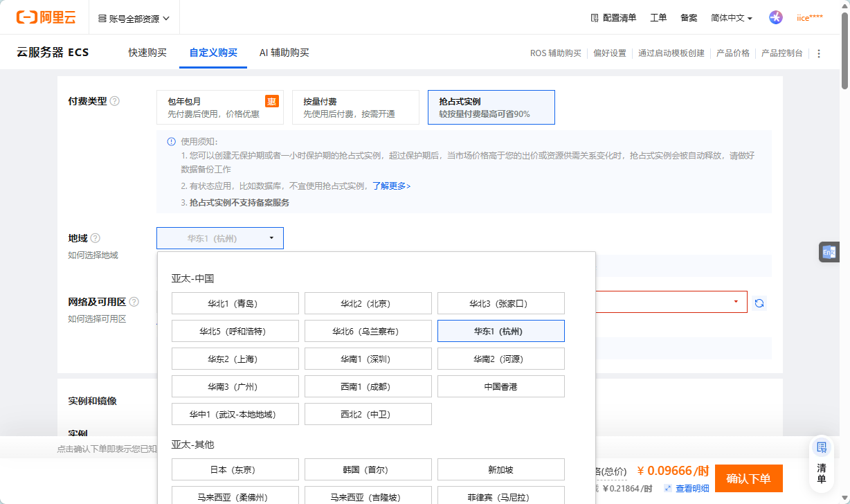Click the Alibaba Cloud logo
This screenshot has height=504, width=850.
pos(46,18)
